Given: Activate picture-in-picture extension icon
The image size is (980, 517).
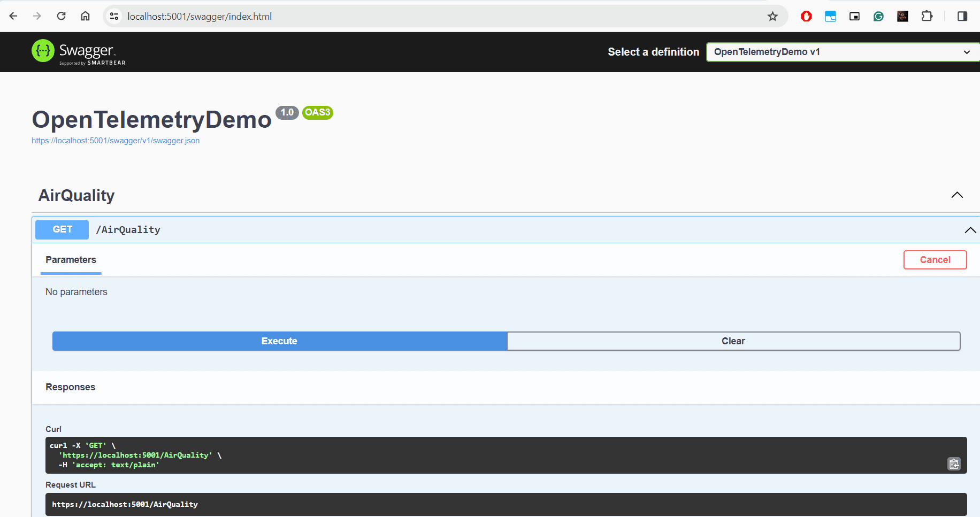Looking at the screenshot, I should [x=854, y=16].
